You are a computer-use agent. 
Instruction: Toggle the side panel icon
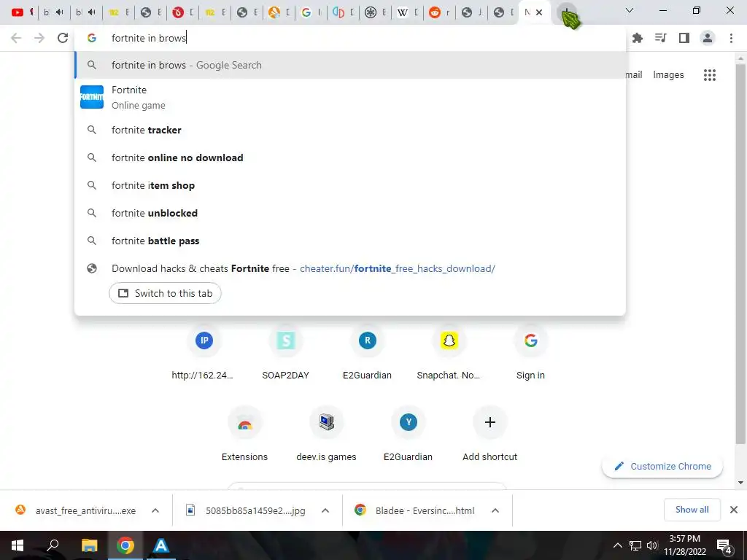[x=684, y=38]
